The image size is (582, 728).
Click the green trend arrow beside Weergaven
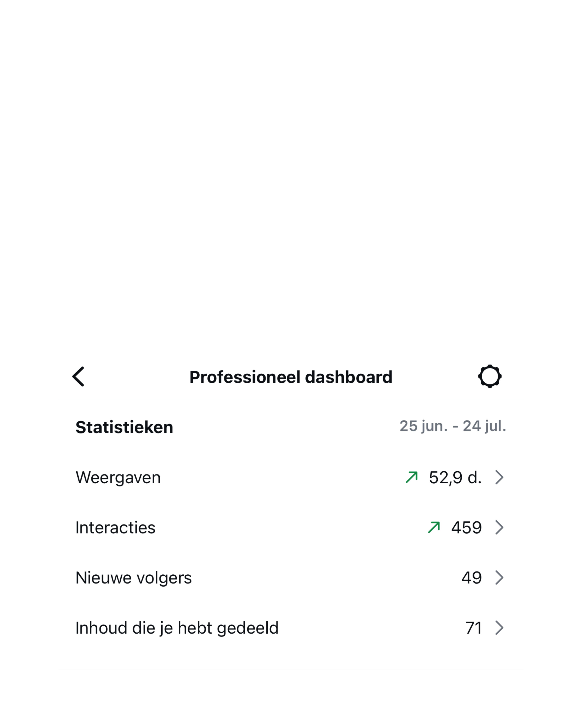pyautogui.click(x=412, y=477)
